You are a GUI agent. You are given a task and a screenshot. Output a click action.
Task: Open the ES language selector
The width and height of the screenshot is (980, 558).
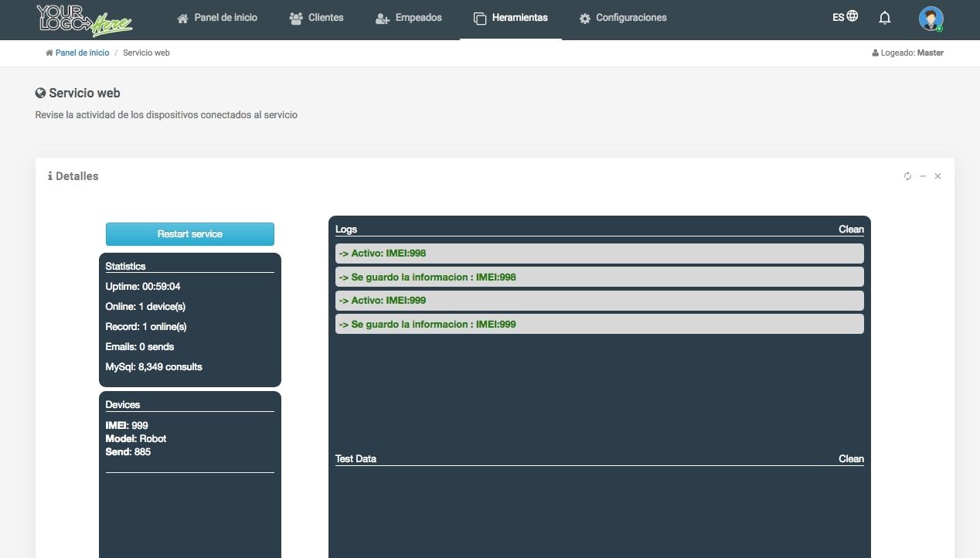(845, 16)
